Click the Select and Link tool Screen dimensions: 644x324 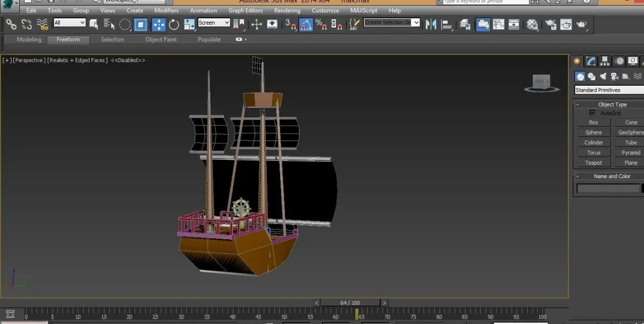11,24
